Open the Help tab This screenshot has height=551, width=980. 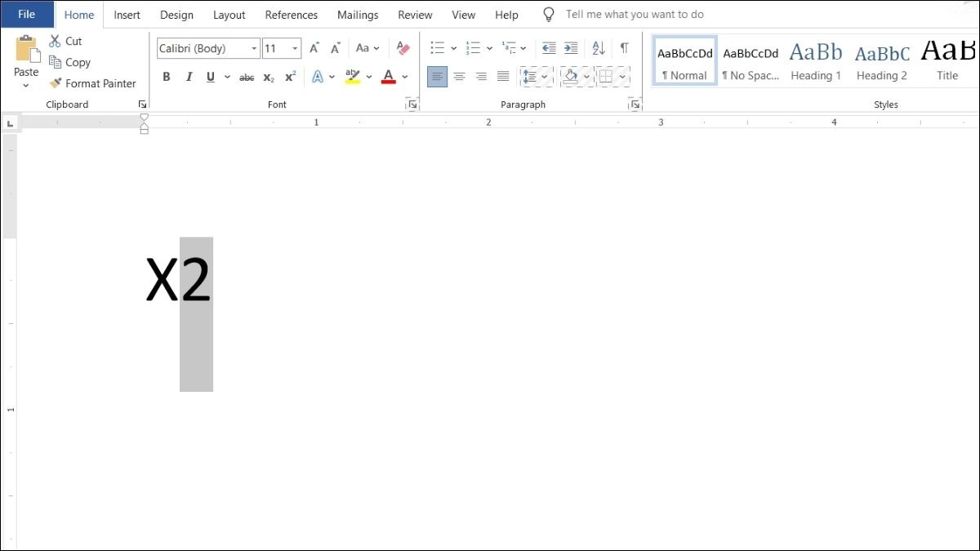click(506, 15)
